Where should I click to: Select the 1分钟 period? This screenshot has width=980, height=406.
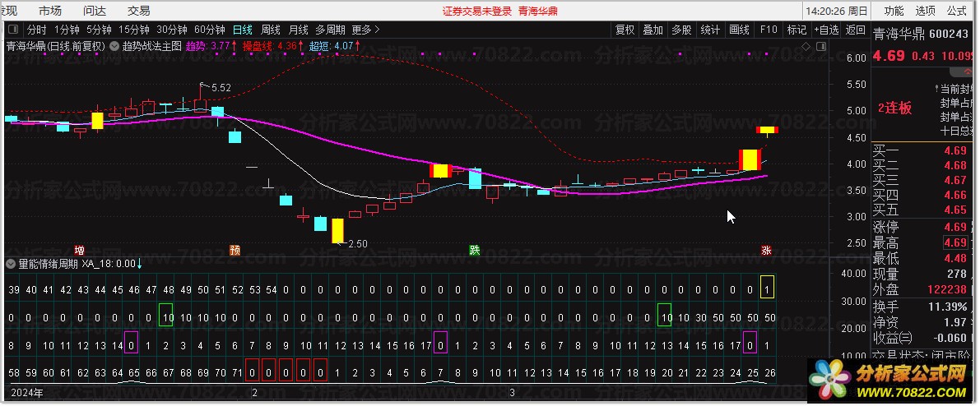click(67, 30)
